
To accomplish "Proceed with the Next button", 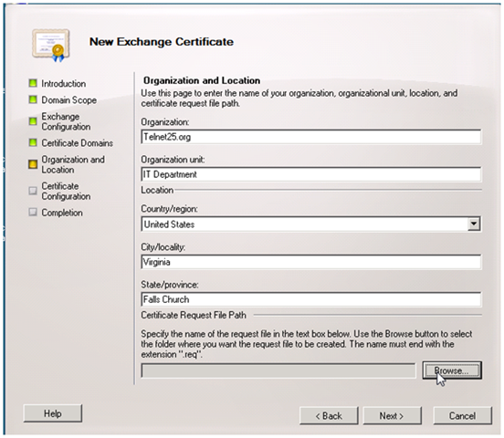I will 392,416.
